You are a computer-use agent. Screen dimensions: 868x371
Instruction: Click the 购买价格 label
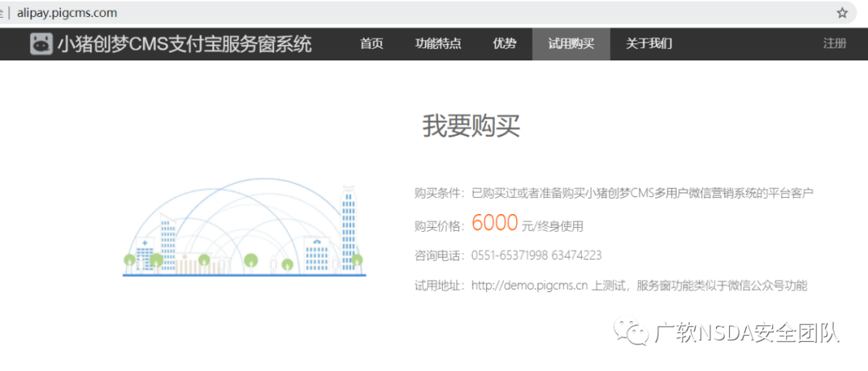pyautogui.click(x=438, y=226)
